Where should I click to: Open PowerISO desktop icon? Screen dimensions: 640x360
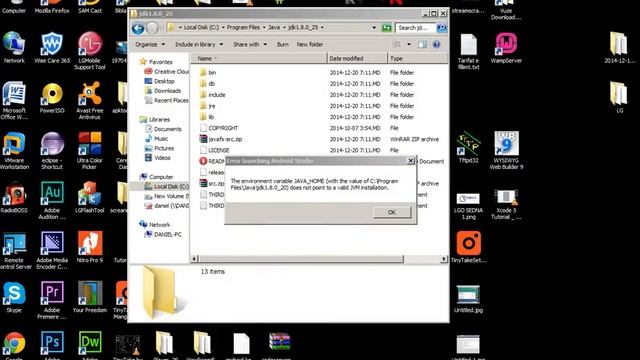point(52,98)
